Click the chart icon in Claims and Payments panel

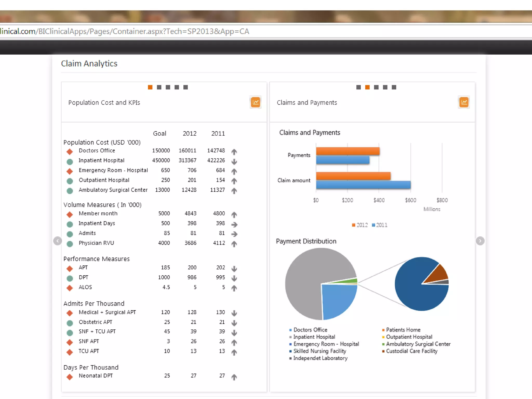(x=464, y=102)
